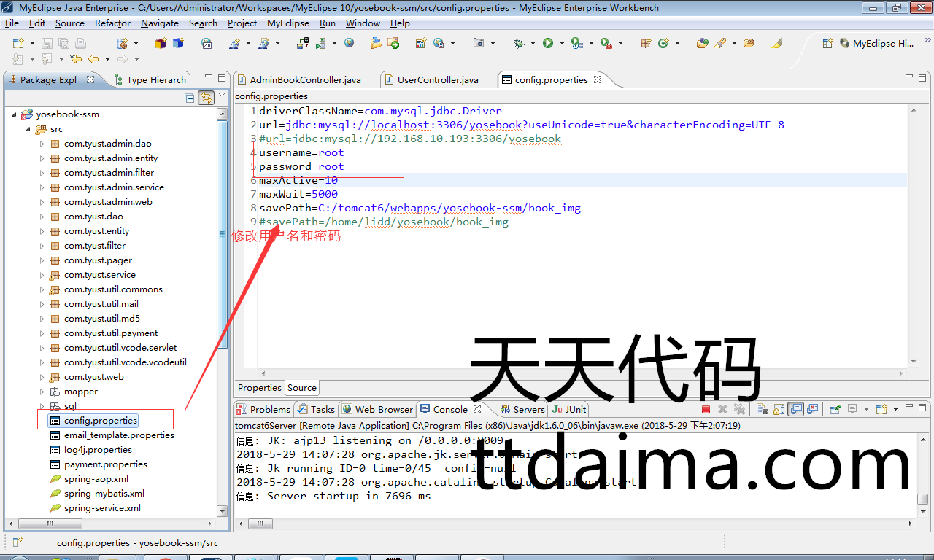The width and height of the screenshot is (934, 560).
Task: Switch to UserController.java editor tab
Action: click(438, 80)
